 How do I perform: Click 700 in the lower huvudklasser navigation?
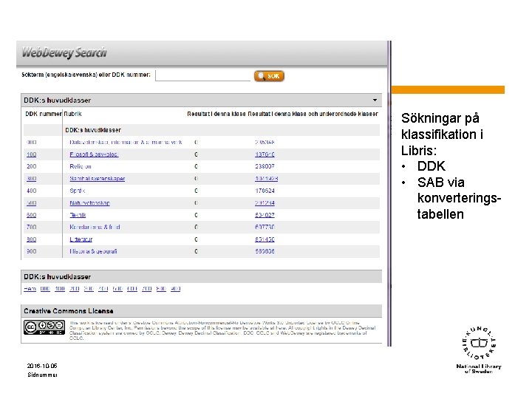pyautogui.click(x=146, y=289)
